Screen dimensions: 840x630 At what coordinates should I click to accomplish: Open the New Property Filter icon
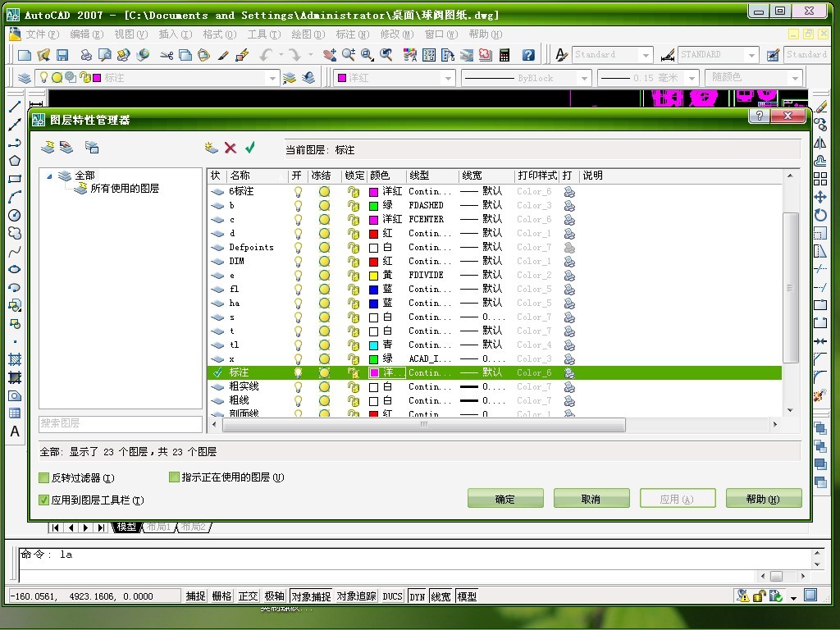(48, 148)
